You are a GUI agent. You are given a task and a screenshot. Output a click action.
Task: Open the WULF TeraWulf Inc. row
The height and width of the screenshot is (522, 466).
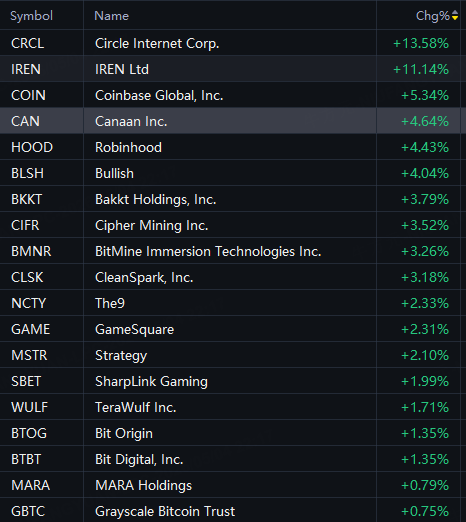(230, 407)
